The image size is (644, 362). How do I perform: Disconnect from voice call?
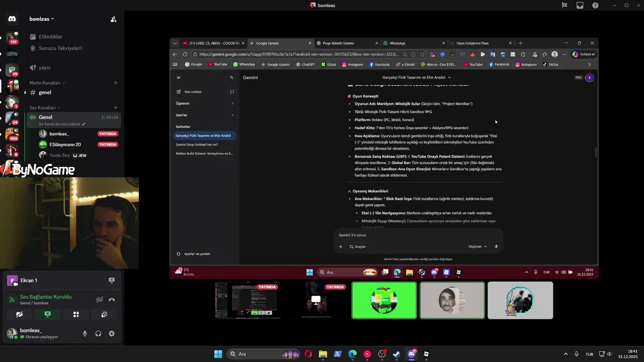point(112,300)
